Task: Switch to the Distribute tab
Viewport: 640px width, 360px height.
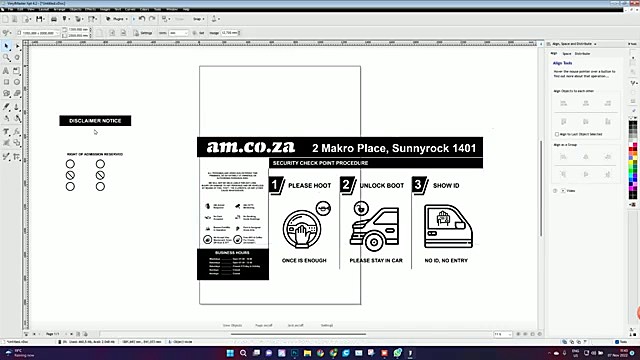Action: pyautogui.click(x=582, y=53)
